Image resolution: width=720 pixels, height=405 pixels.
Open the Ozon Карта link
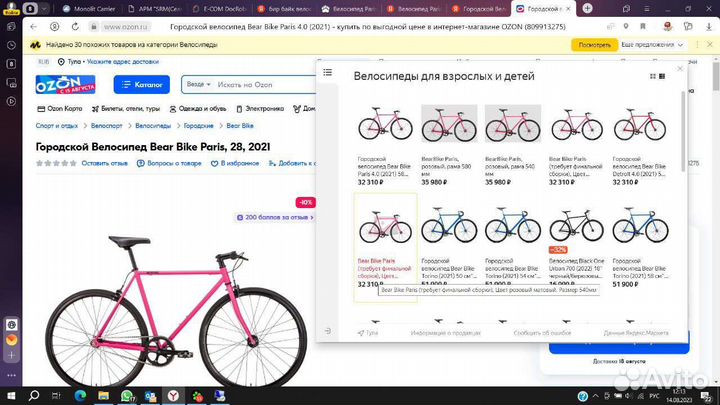coord(60,109)
